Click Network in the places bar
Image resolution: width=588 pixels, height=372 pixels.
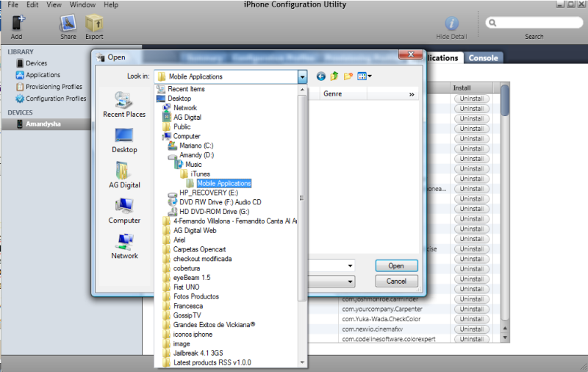[x=124, y=246]
